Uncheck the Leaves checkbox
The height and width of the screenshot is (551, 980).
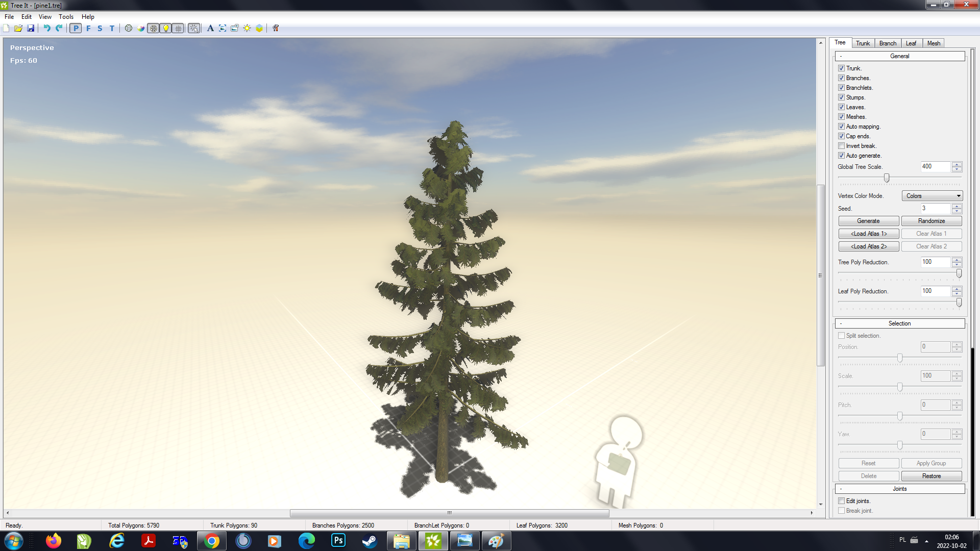click(842, 107)
